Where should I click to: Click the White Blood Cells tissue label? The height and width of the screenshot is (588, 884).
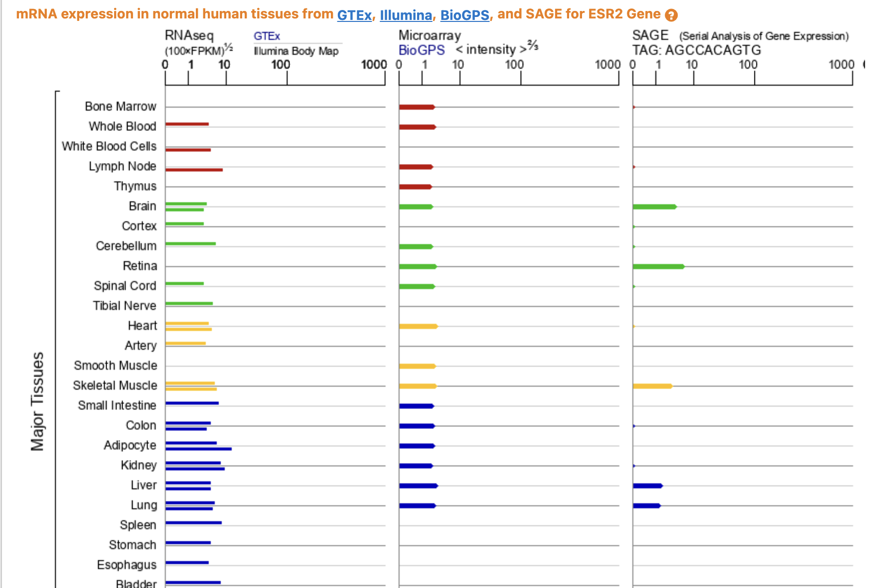pos(109,147)
